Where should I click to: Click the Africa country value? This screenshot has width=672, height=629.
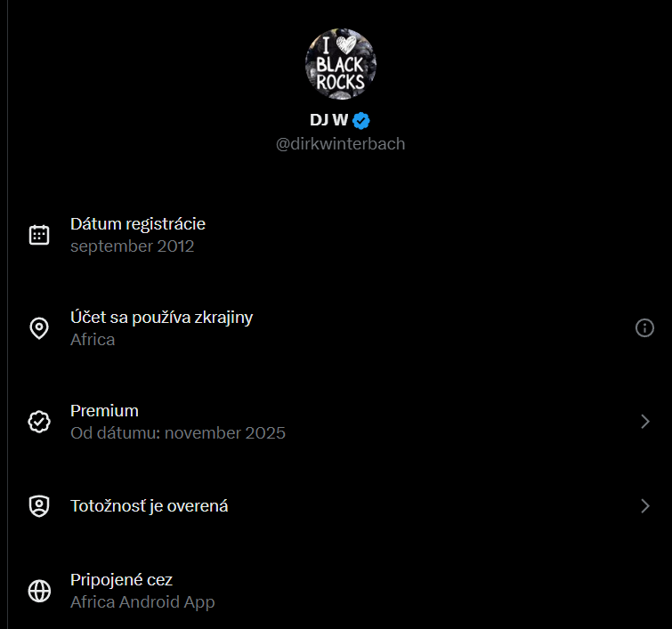tap(93, 340)
